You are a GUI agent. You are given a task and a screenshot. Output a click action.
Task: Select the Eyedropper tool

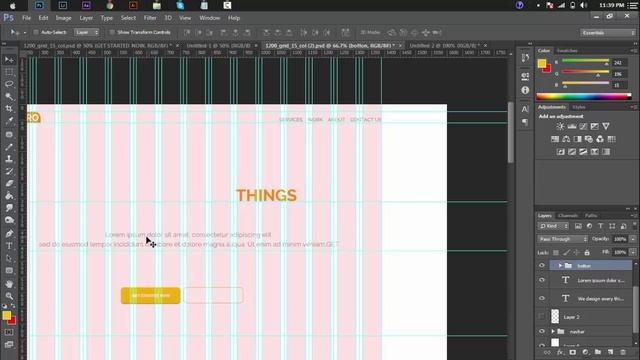(x=9, y=121)
